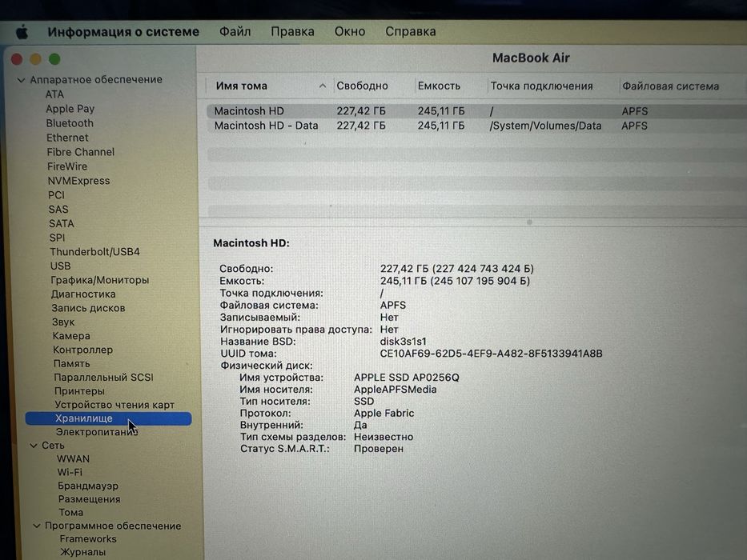Select Контроллер in the sidebar

(83, 350)
